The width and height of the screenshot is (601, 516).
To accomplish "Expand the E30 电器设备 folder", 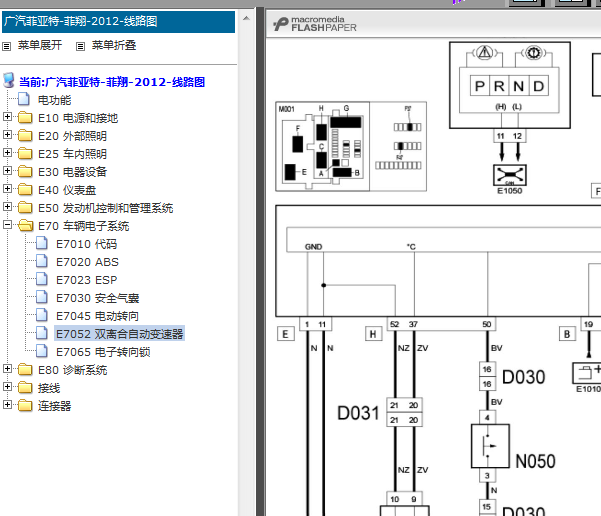I will pos(7,171).
